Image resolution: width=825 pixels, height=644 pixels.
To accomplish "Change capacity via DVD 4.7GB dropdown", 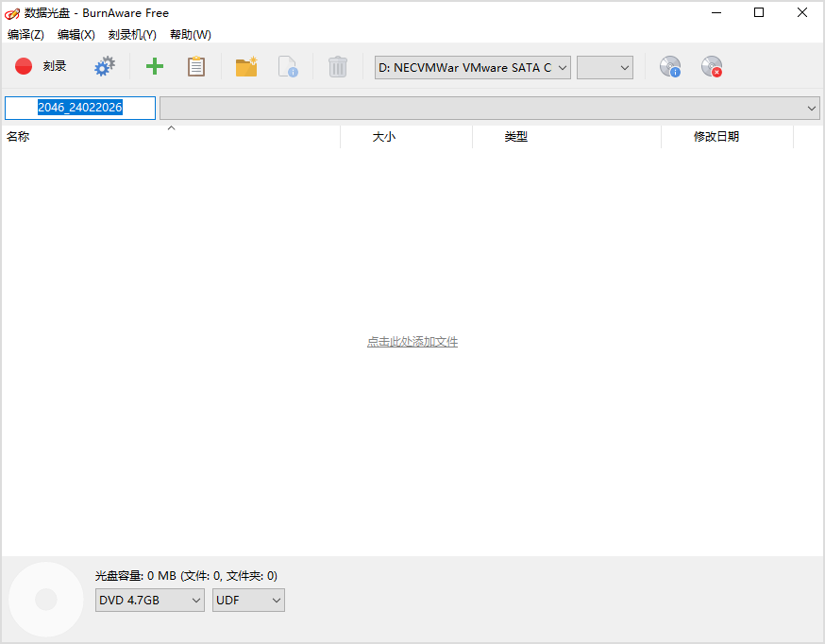I will [x=149, y=600].
